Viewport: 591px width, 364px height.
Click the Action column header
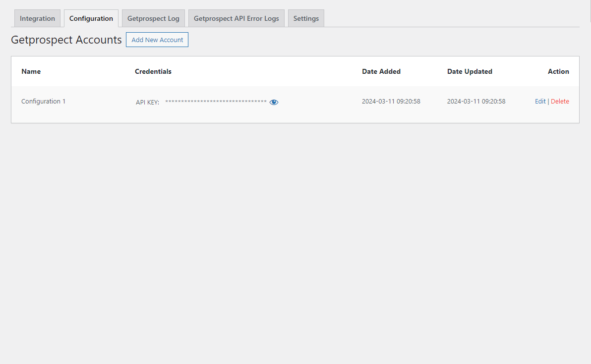(x=558, y=71)
